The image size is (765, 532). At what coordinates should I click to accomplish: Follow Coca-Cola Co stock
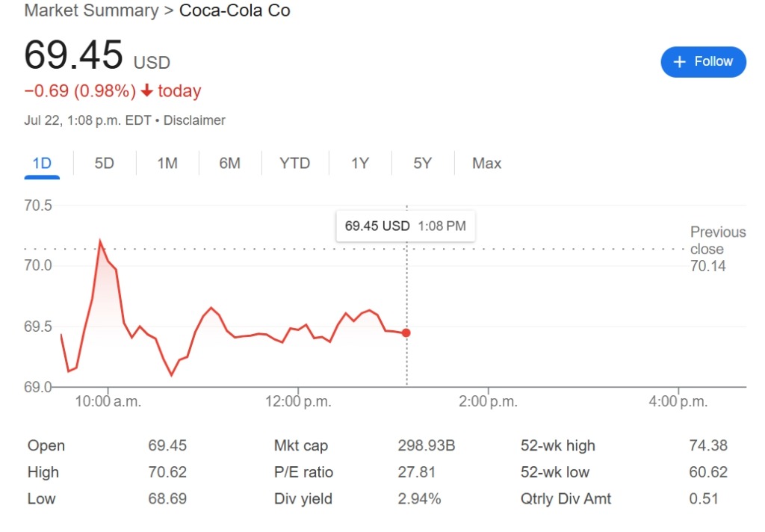pos(703,62)
